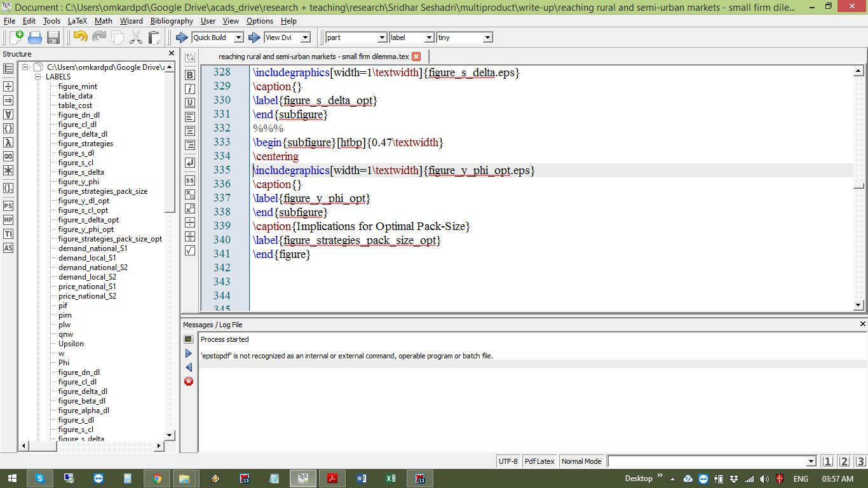Open Greek letters panel (λ icon)

8,142
